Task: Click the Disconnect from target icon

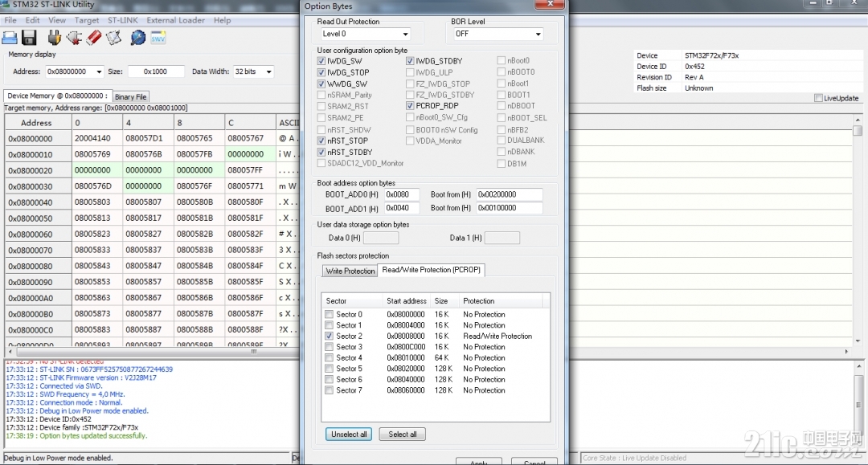Action: [x=74, y=38]
